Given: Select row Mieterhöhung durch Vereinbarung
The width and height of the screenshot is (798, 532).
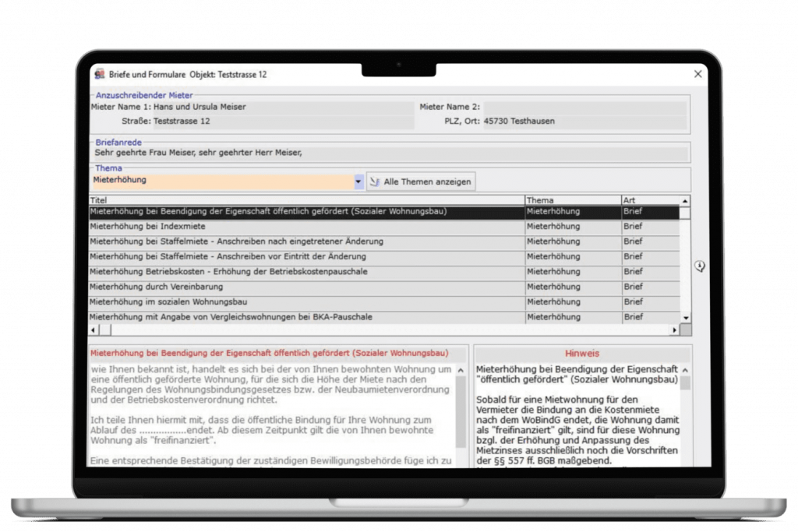Looking at the screenshot, I should click(x=384, y=287).
